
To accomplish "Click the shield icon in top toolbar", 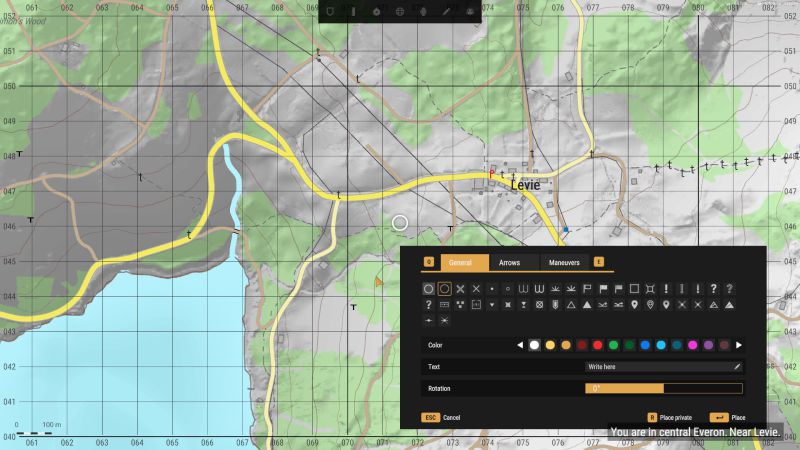I will click(x=330, y=11).
